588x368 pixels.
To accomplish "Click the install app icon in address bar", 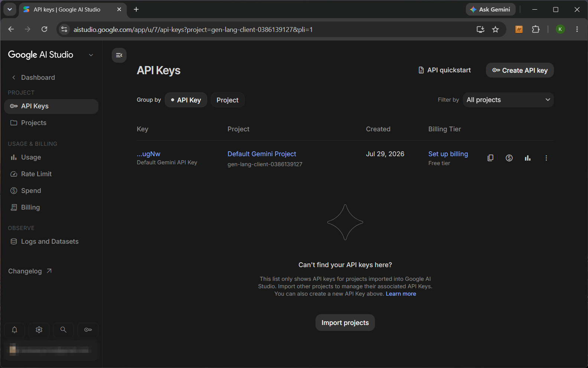I will click(480, 29).
